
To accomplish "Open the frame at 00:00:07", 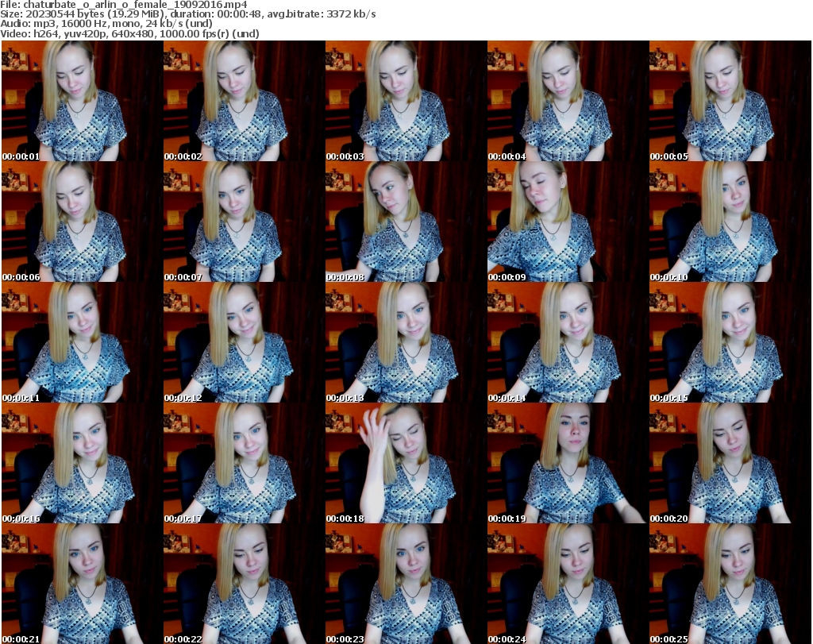I will 245,222.
